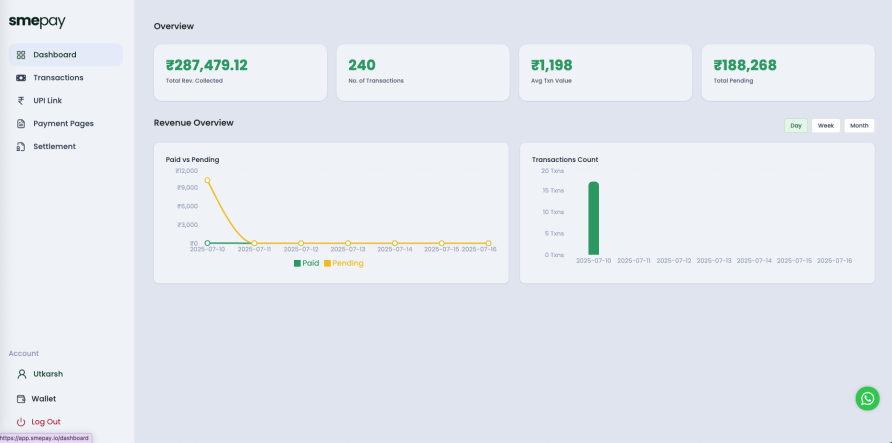
Task: Click the Total Pending label
Action: point(733,81)
